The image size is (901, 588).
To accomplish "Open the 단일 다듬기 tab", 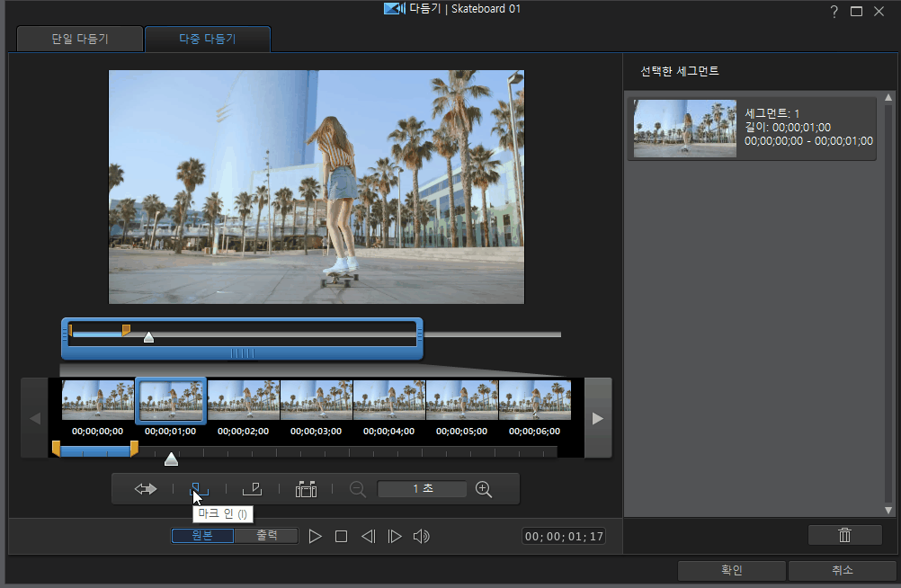I will 79,40.
